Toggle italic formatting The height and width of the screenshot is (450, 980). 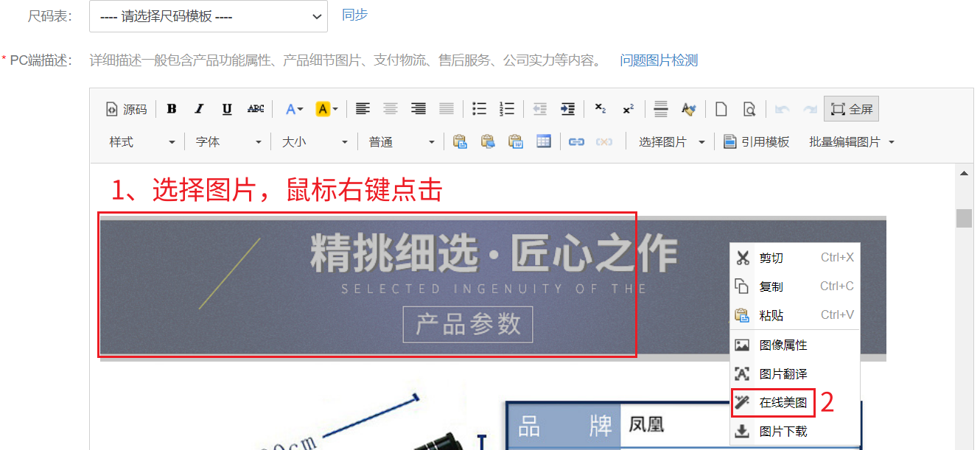tap(199, 109)
